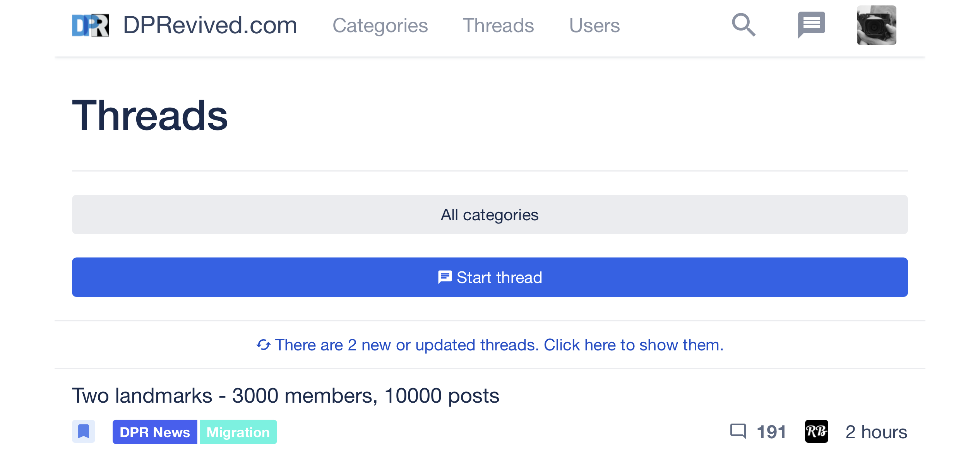Select the Migration category tag

pyautogui.click(x=238, y=432)
